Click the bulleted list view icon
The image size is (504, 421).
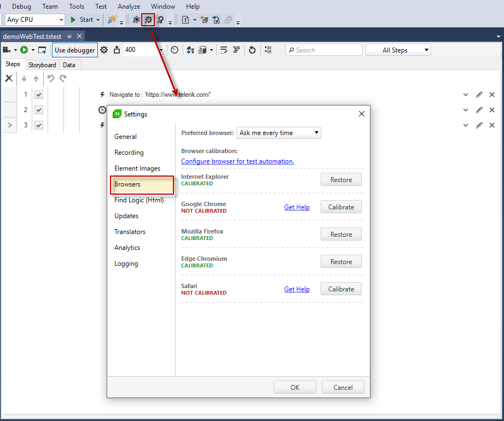[268, 50]
